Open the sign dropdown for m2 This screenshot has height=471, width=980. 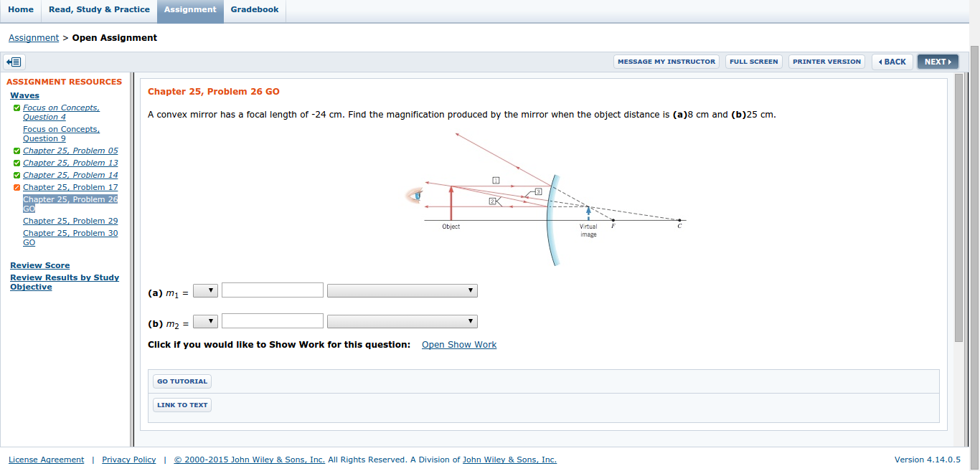[205, 320]
